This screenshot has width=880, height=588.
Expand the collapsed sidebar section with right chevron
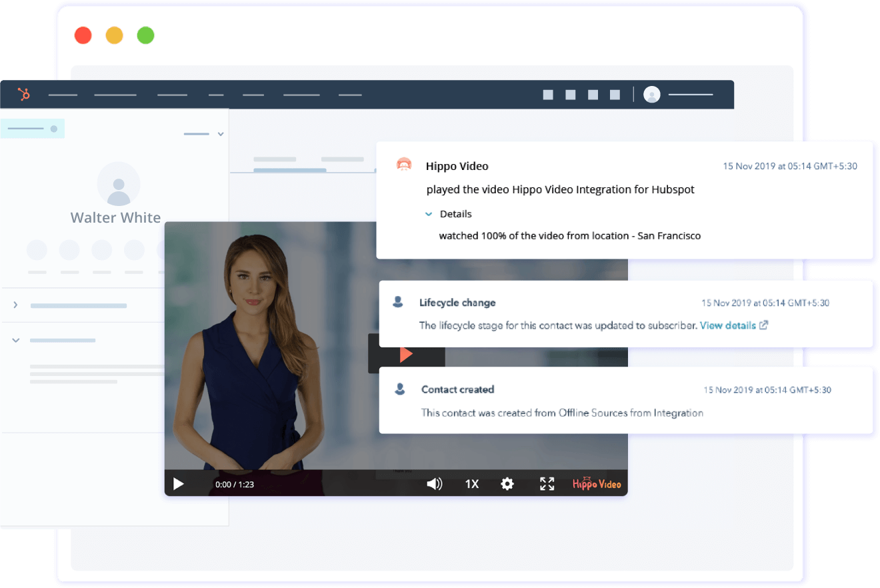click(x=15, y=305)
